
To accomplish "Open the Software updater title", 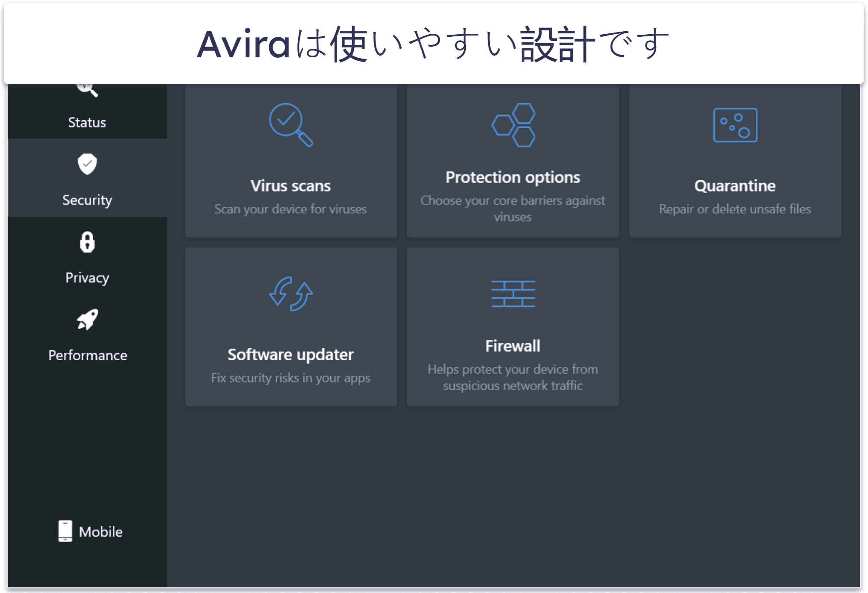I will click(291, 354).
